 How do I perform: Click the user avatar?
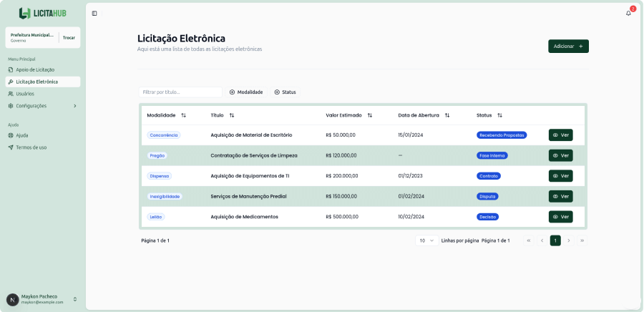[x=13, y=300]
